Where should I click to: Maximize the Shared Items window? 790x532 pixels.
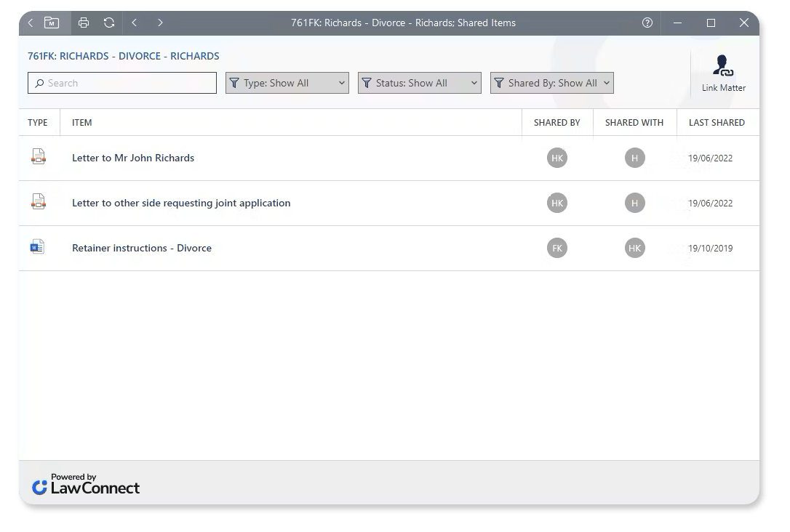coord(711,23)
